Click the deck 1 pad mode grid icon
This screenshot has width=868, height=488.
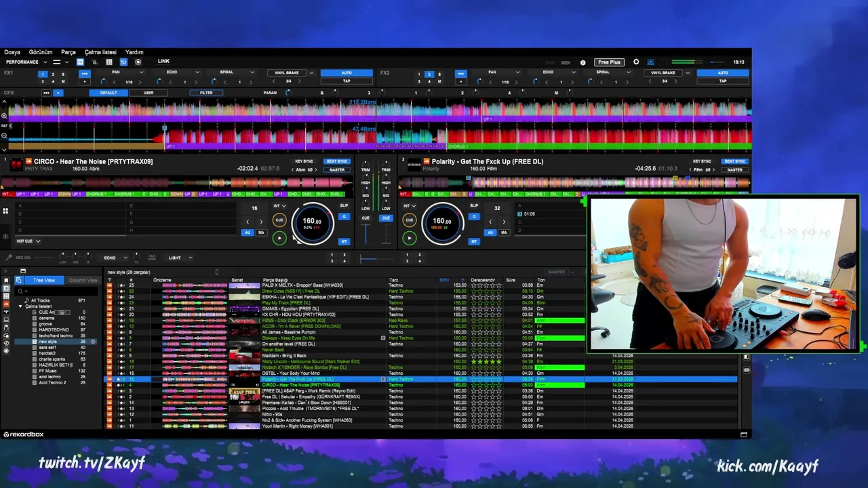(x=5, y=211)
